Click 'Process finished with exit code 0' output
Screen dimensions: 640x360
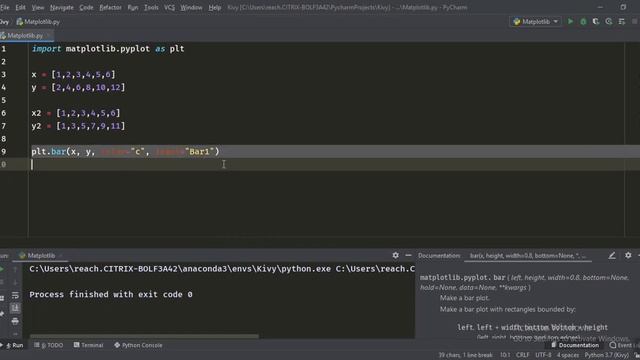[111, 294]
